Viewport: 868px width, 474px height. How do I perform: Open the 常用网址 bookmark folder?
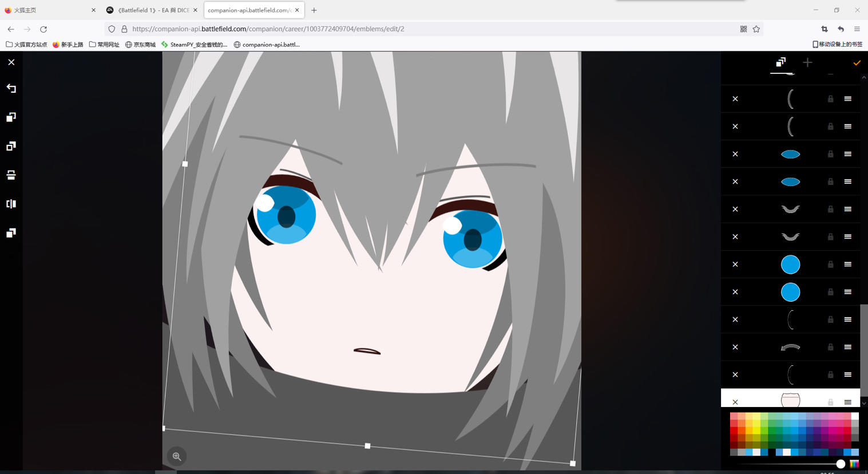[x=104, y=44]
